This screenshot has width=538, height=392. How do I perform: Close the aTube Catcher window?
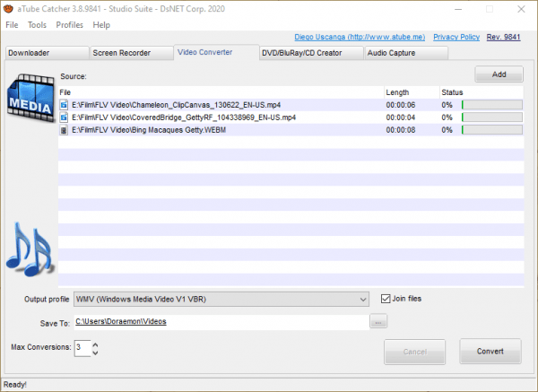point(521,9)
